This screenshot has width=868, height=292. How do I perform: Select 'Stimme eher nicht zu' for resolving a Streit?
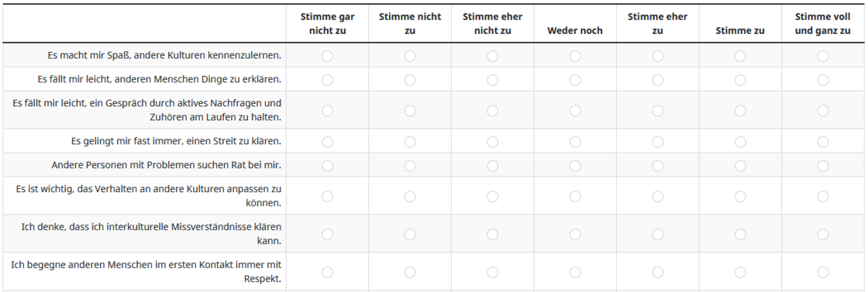click(x=492, y=143)
